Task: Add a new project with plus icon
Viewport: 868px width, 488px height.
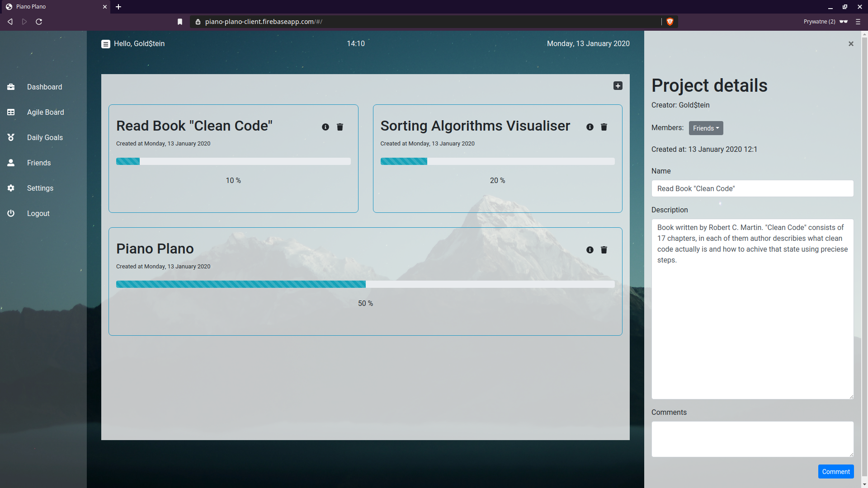Action: [618, 86]
